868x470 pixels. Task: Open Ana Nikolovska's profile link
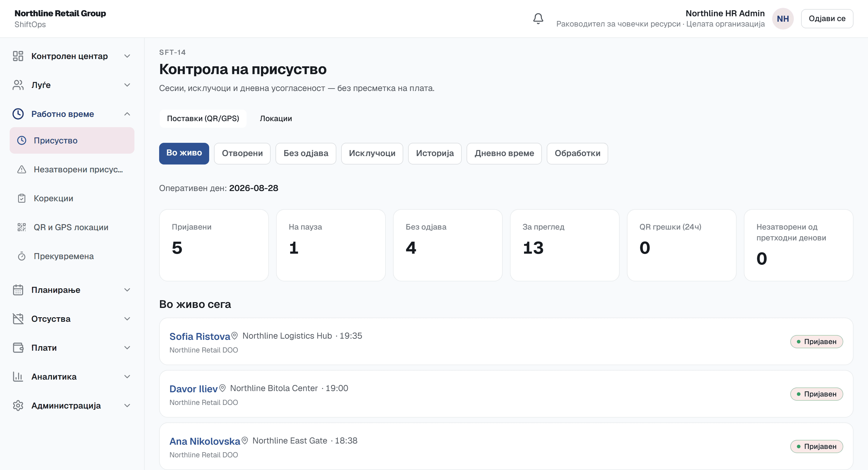(x=205, y=441)
